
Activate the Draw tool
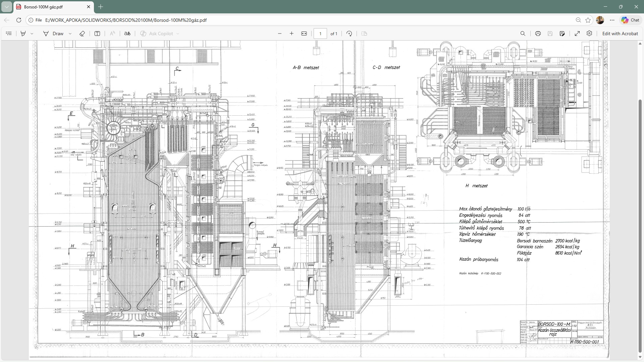click(x=53, y=34)
